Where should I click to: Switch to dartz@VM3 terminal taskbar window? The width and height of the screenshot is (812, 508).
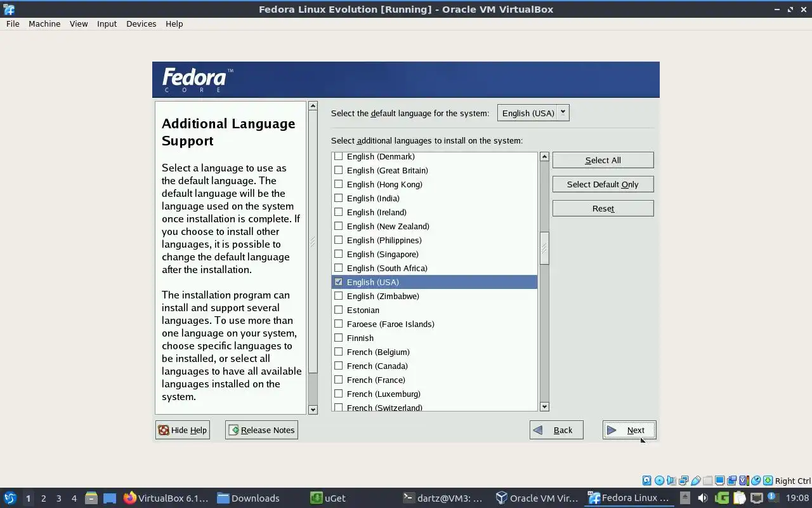click(x=444, y=498)
